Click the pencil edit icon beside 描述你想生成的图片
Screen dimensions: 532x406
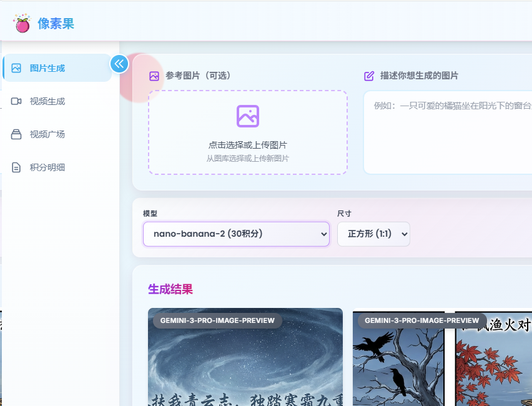(x=369, y=76)
